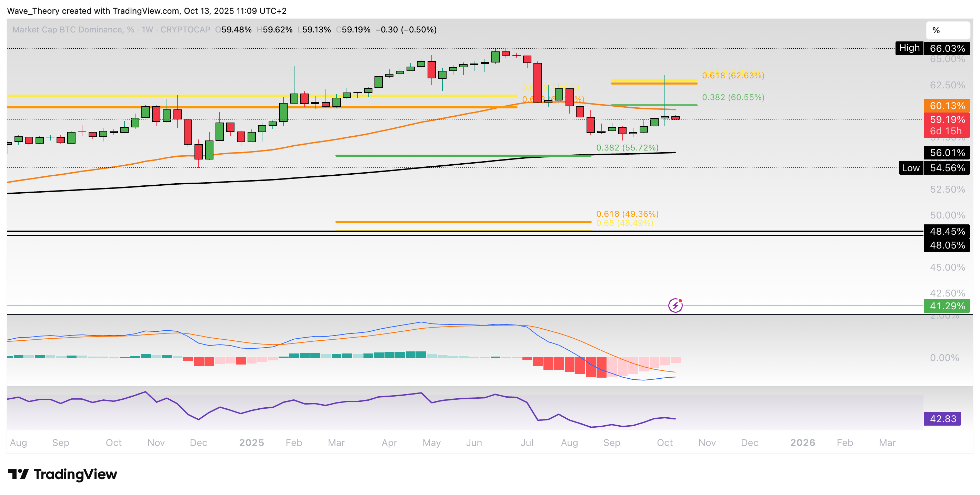Open the 1W timeframe in the legend

coord(148,29)
